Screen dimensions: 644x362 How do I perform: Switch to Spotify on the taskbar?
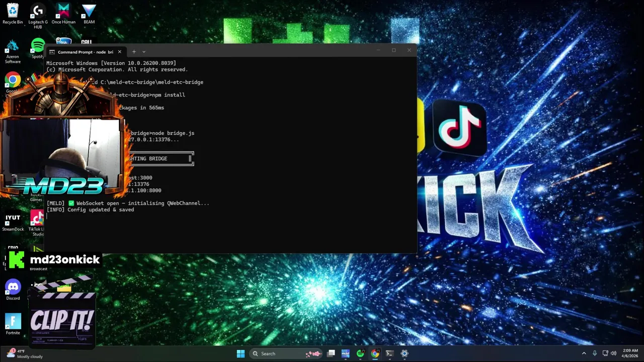tap(360, 353)
